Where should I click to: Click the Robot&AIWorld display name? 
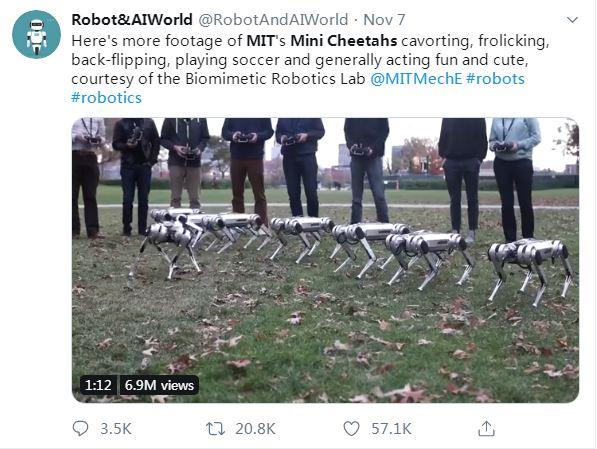[x=132, y=20]
